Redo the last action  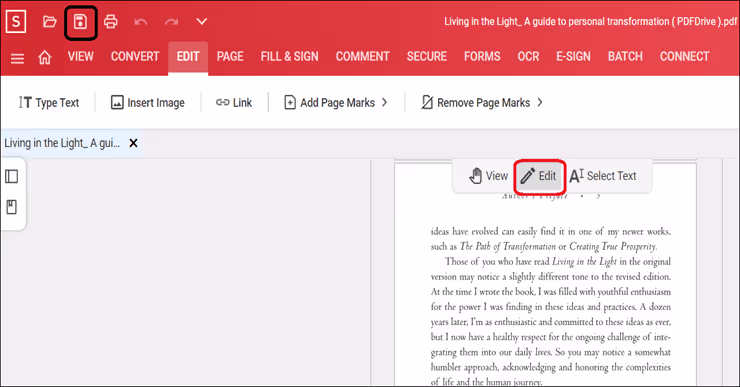click(x=171, y=22)
